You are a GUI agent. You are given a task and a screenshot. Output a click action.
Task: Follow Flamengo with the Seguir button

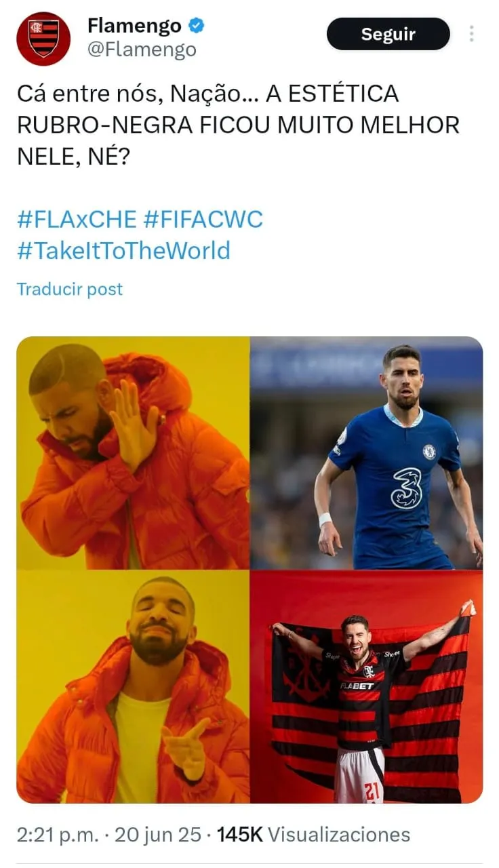(388, 34)
